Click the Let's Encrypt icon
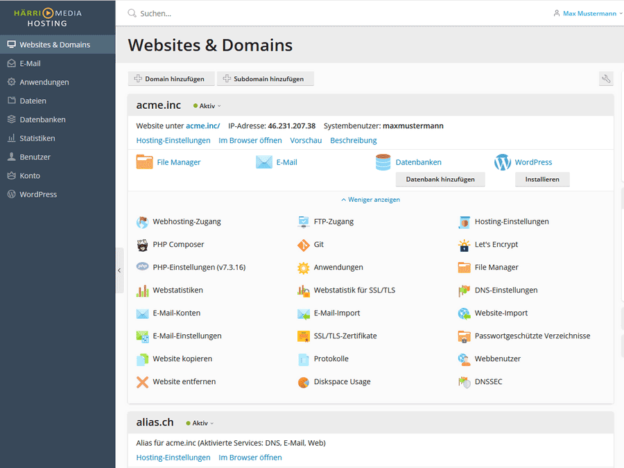Screen dimensions: 624x468 (464, 244)
